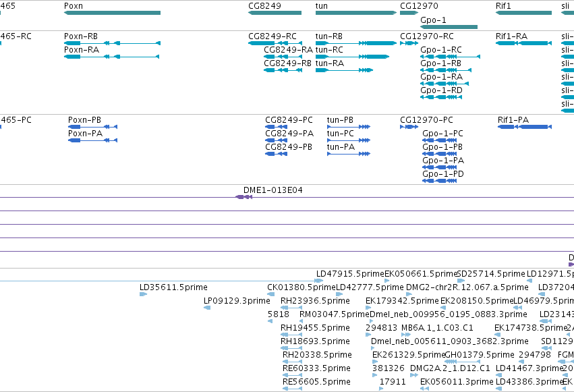Select the tun-PB protein feature
The height and width of the screenshot is (392, 574).
point(349,127)
